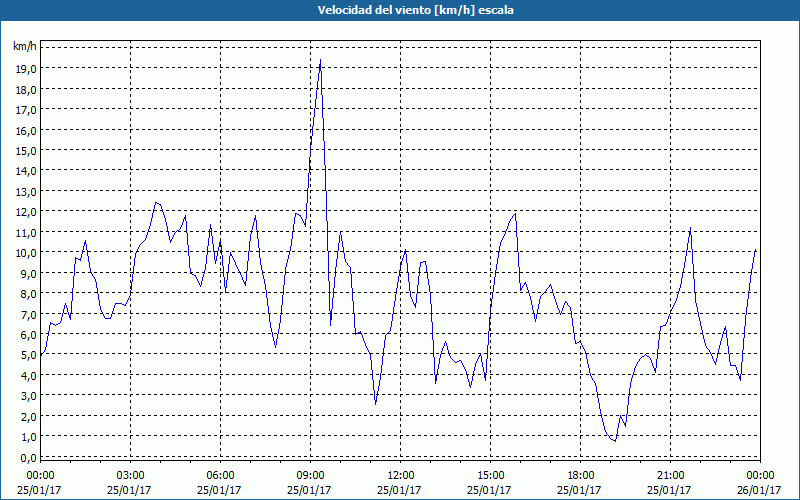Image resolution: width=800 pixels, height=500 pixels.
Task: Click the 0,0 y-axis value
Action: coord(28,458)
